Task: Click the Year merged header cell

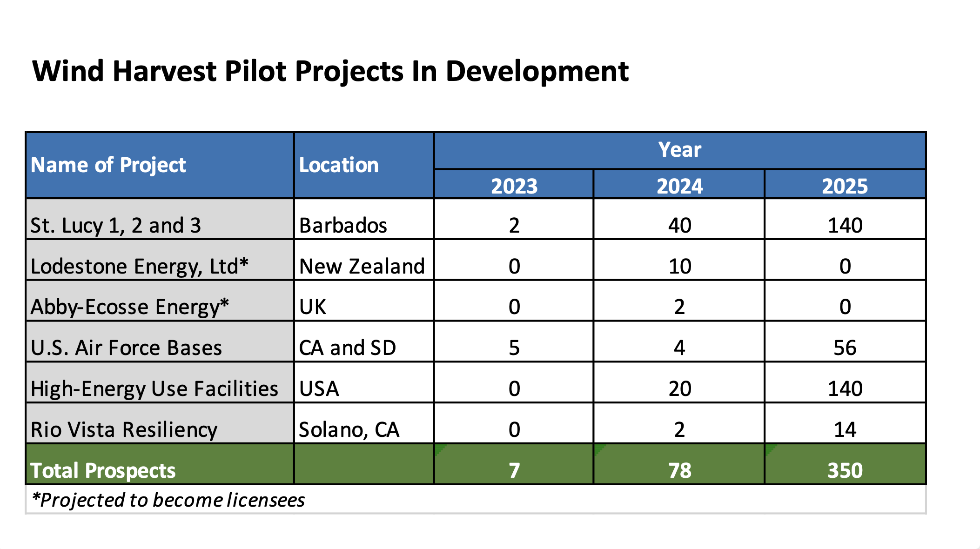Action: pyautogui.click(x=679, y=150)
